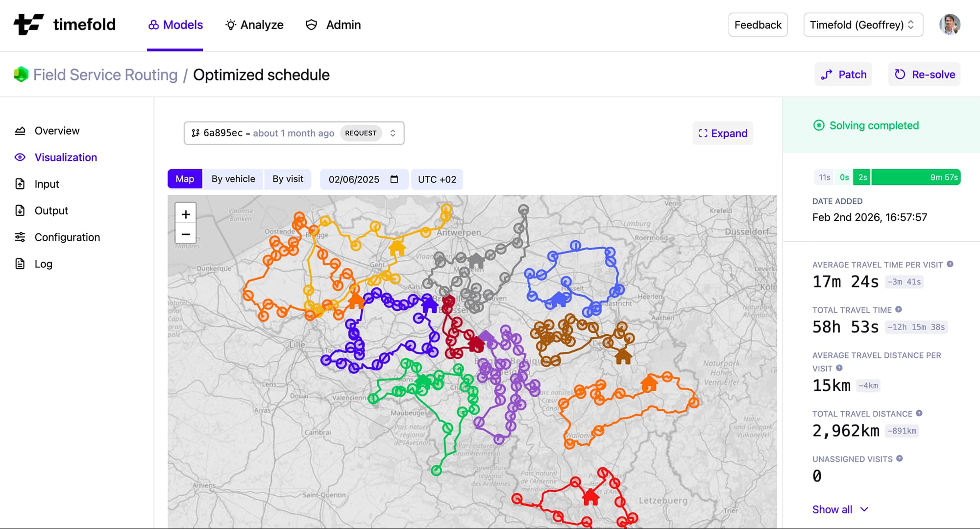Select the Visualization eye icon in sidebar
Viewport: 980px width, 529px height.
tap(20, 157)
